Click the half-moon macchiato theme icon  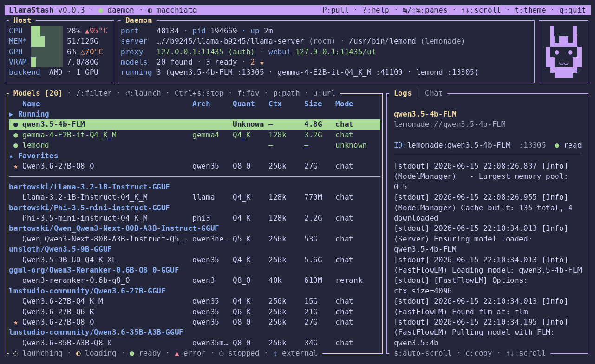[150, 10]
